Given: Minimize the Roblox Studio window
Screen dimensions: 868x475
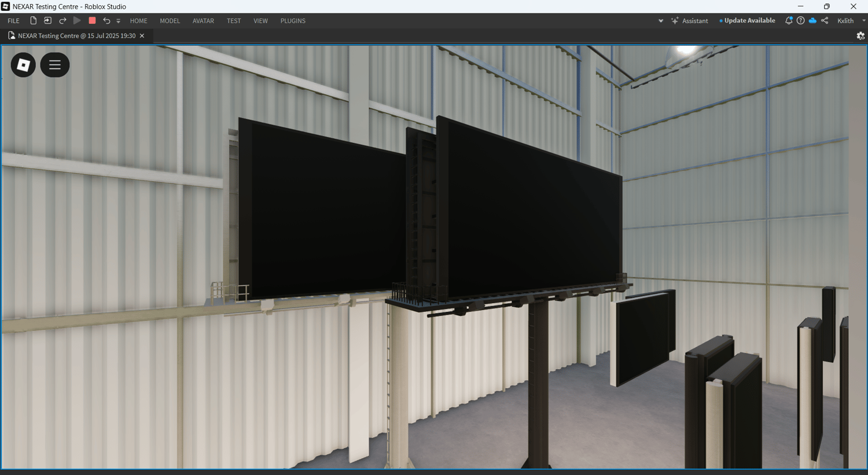Looking at the screenshot, I should coord(800,6).
